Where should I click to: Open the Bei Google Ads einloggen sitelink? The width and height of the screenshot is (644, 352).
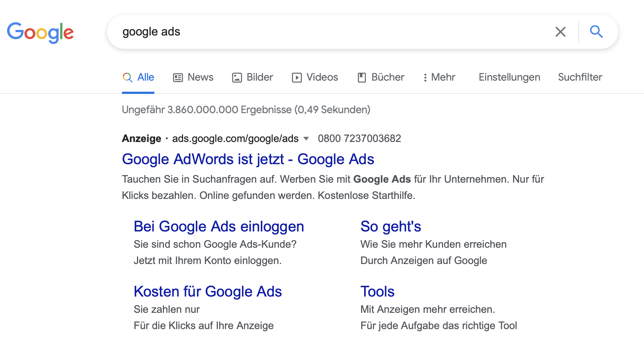coord(219,226)
